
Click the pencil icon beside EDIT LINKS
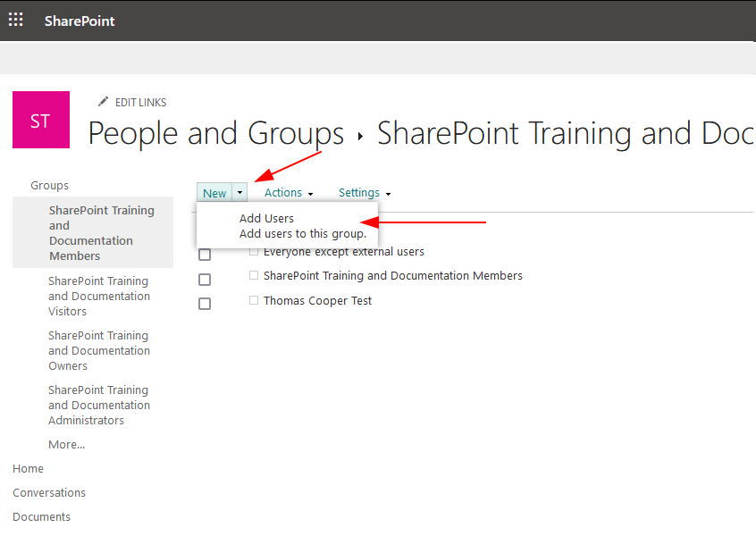tap(103, 102)
